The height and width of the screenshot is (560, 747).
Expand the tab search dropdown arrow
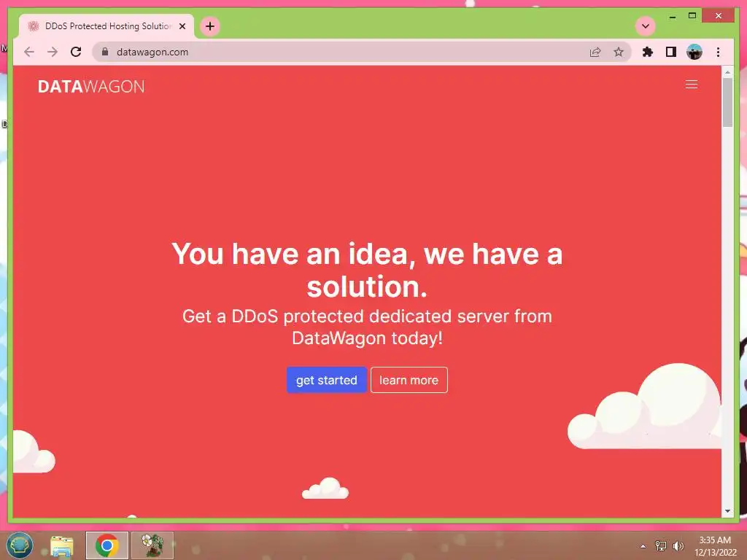(x=646, y=26)
